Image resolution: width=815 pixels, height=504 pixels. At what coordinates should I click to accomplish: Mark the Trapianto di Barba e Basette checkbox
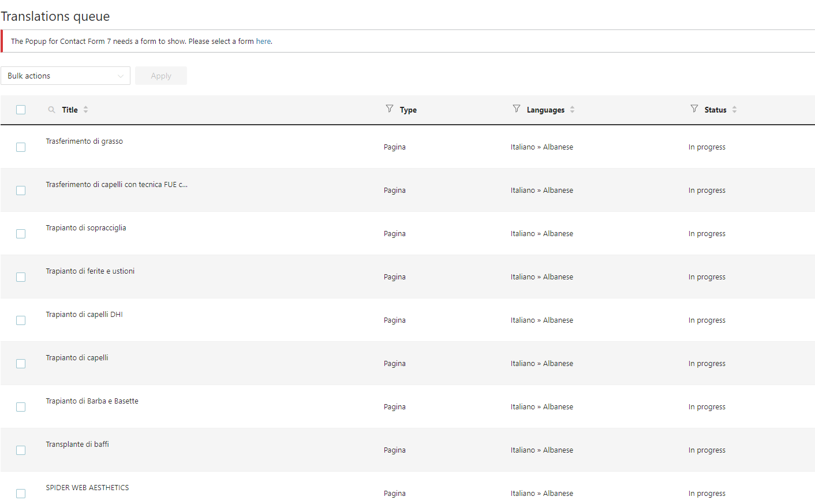coord(21,407)
